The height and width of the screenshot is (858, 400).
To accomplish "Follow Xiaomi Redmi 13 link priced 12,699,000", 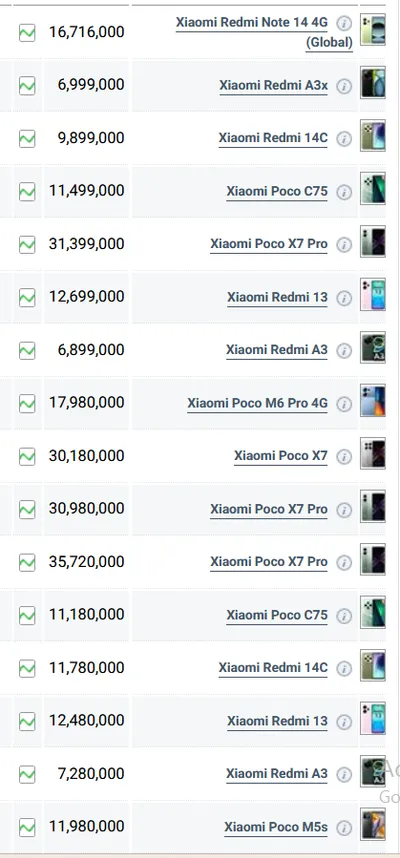I will click(277, 297).
